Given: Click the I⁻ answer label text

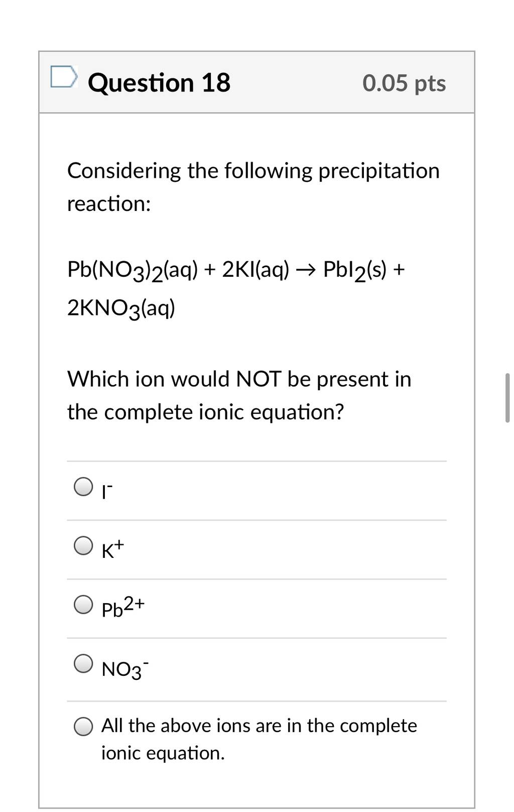Looking at the screenshot, I should 107,491.
